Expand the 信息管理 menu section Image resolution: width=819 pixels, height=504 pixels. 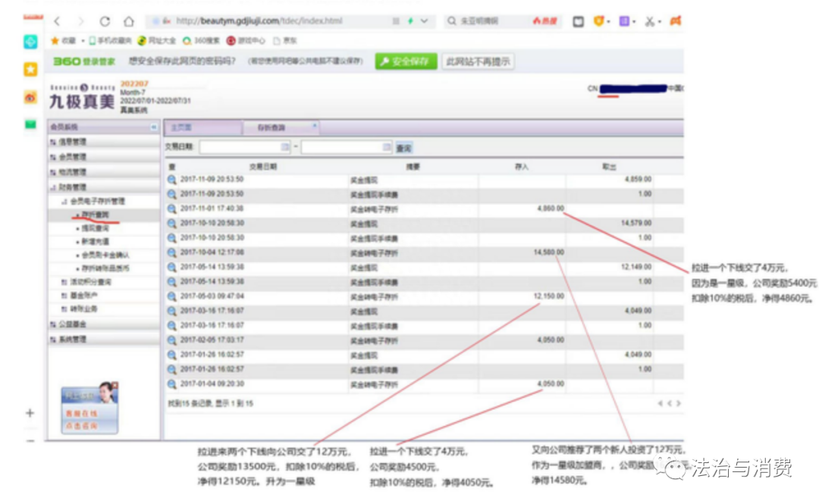point(103,142)
